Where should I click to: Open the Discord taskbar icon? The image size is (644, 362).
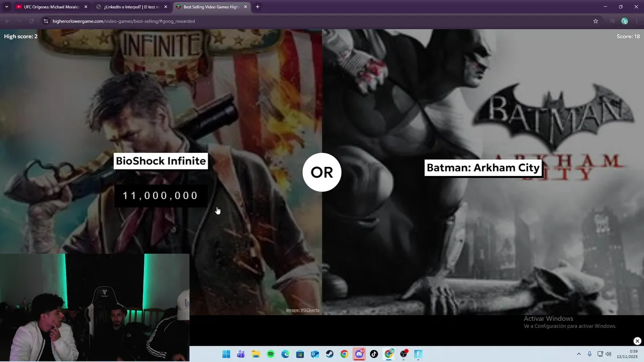pyautogui.click(x=359, y=354)
